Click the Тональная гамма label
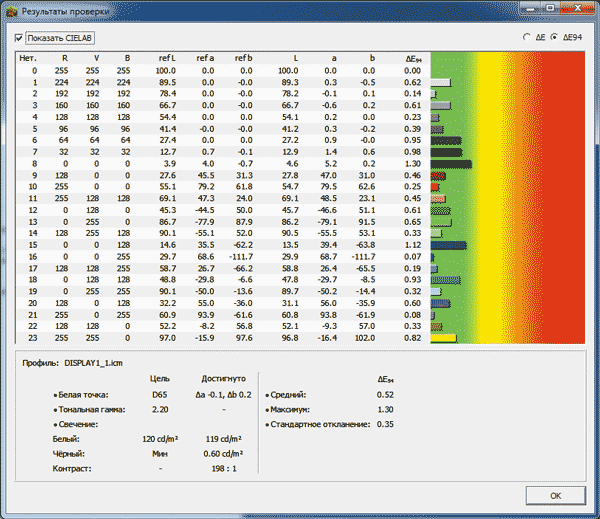 tap(92, 410)
